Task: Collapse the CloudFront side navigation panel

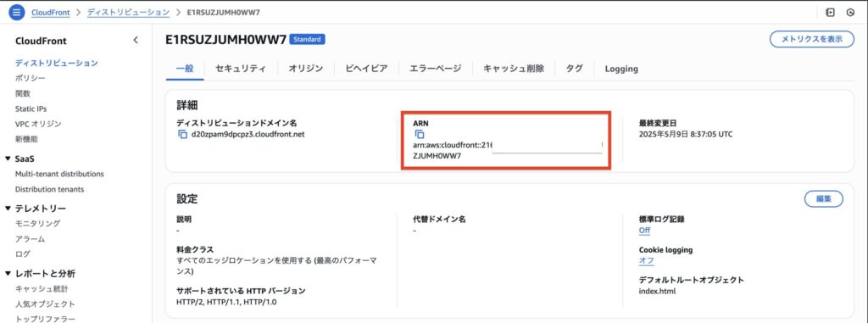Action: [x=136, y=41]
